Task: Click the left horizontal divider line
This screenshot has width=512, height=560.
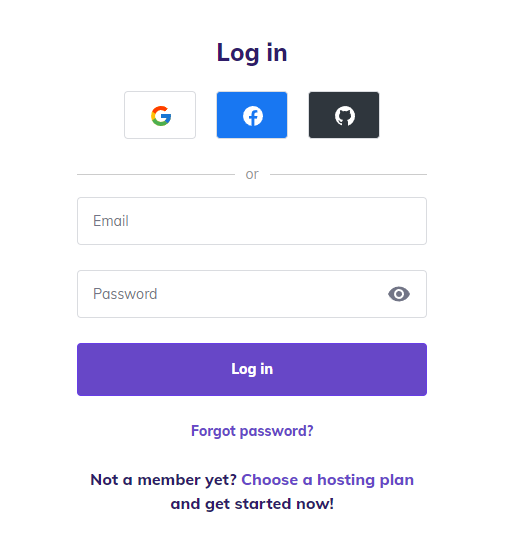Action: click(x=156, y=175)
